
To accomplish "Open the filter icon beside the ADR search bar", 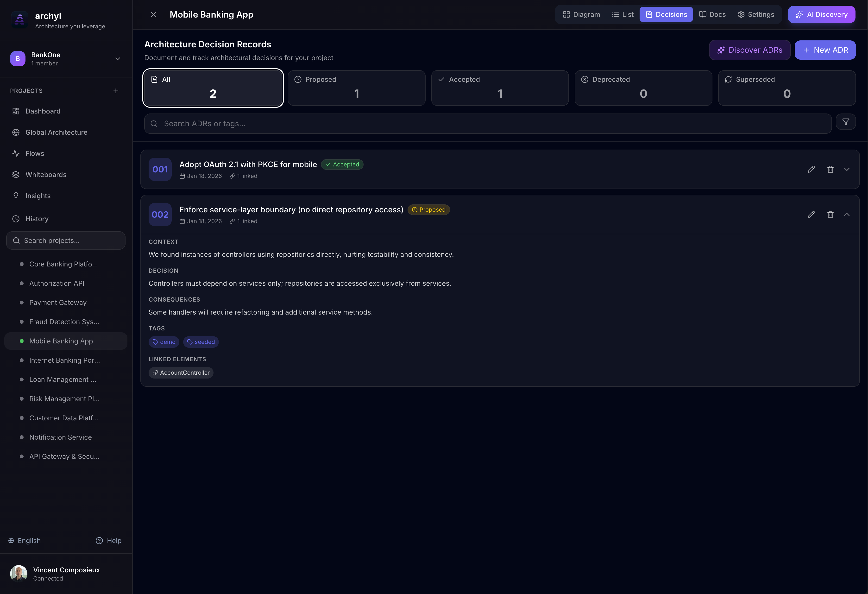I will [846, 122].
